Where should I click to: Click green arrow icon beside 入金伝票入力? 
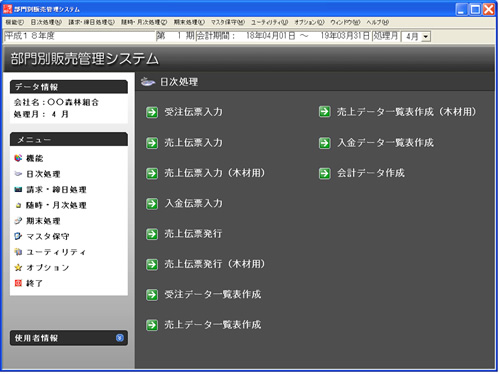(152, 204)
